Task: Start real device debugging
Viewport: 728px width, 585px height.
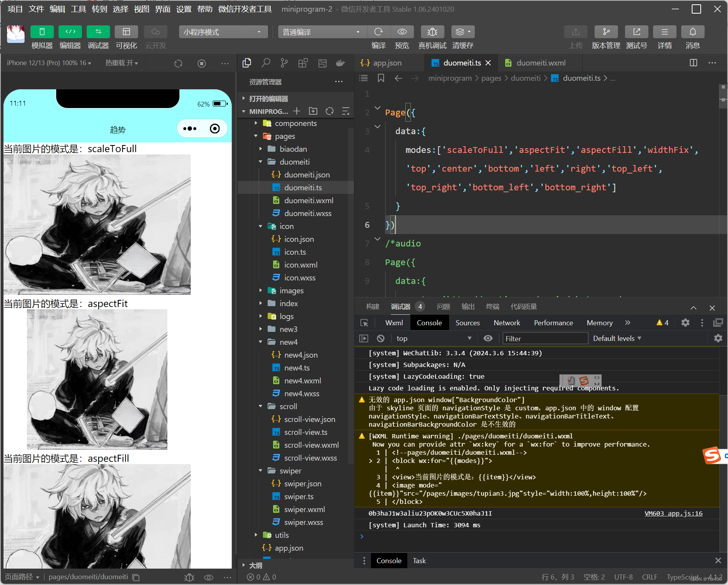Action: [432, 32]
